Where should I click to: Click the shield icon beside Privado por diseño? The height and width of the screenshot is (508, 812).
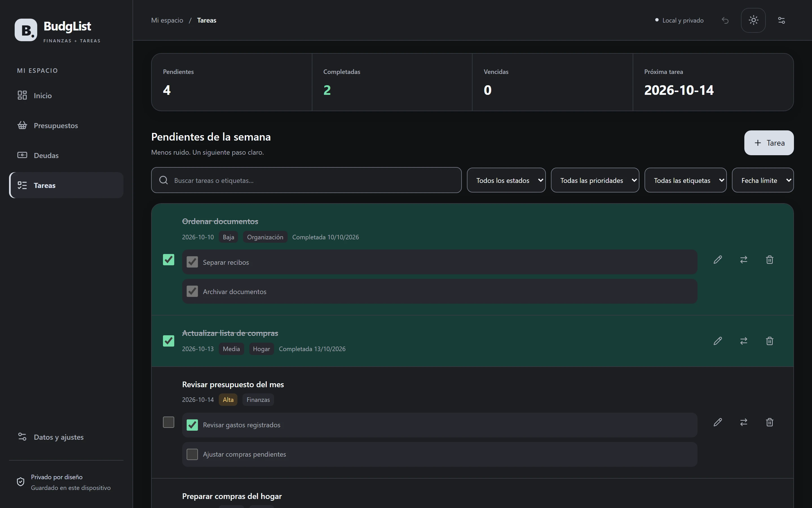[x=21, y=482]
